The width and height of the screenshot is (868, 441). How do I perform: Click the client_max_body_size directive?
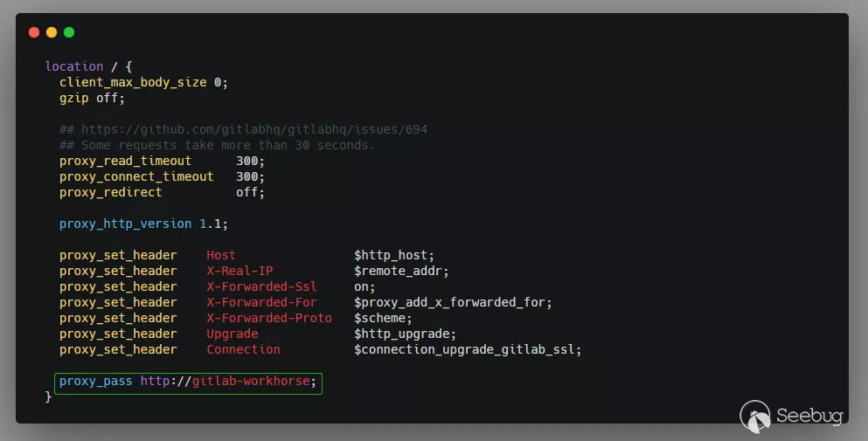click(x=133, y=82)
